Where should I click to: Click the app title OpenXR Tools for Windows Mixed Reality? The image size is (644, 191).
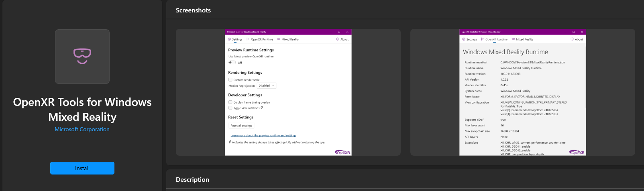coord(82,110)
